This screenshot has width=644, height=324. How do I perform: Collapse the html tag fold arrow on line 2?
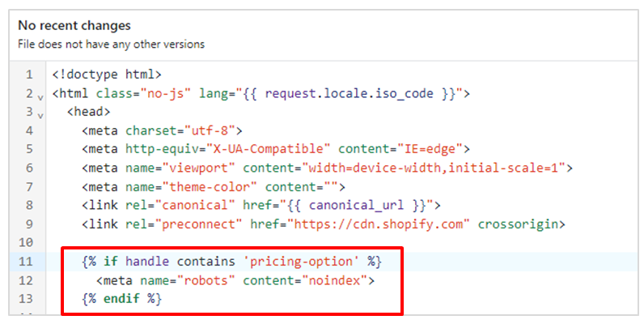point(40,98)
